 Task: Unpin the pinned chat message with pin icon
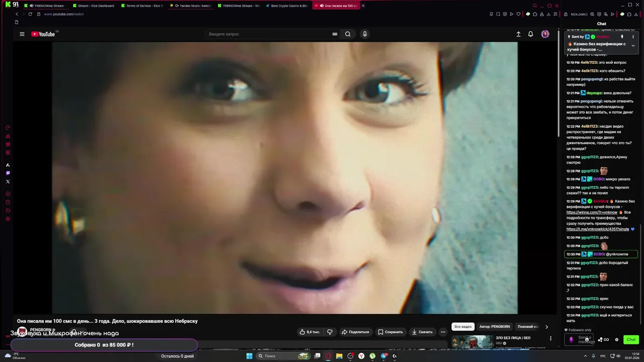[622, 37]
